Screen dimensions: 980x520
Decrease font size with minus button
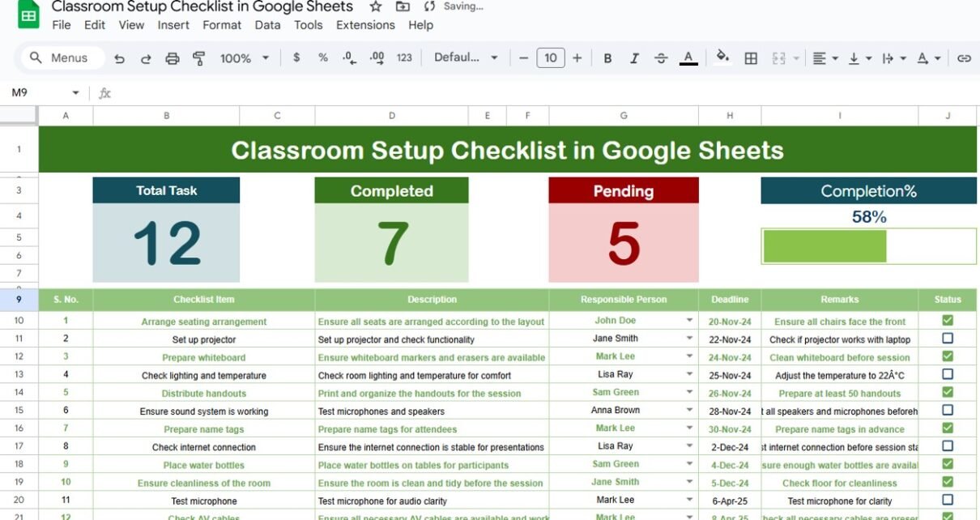[523, 58]
